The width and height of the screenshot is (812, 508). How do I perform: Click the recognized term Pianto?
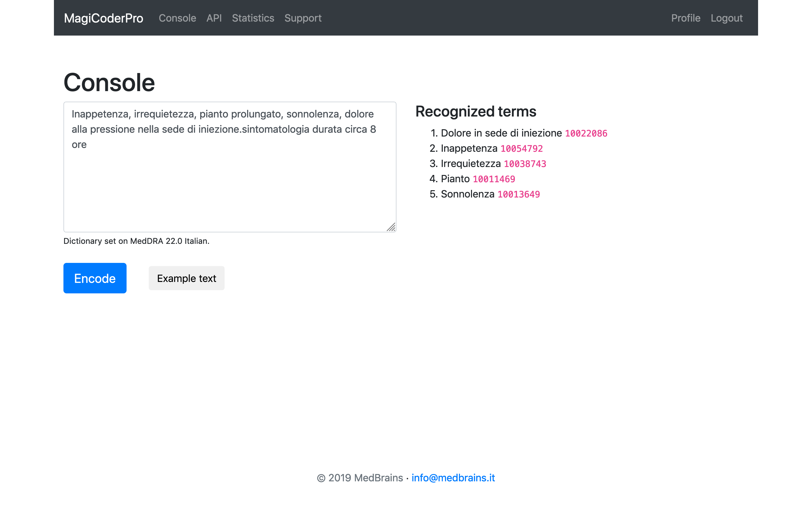click(455, 179)
